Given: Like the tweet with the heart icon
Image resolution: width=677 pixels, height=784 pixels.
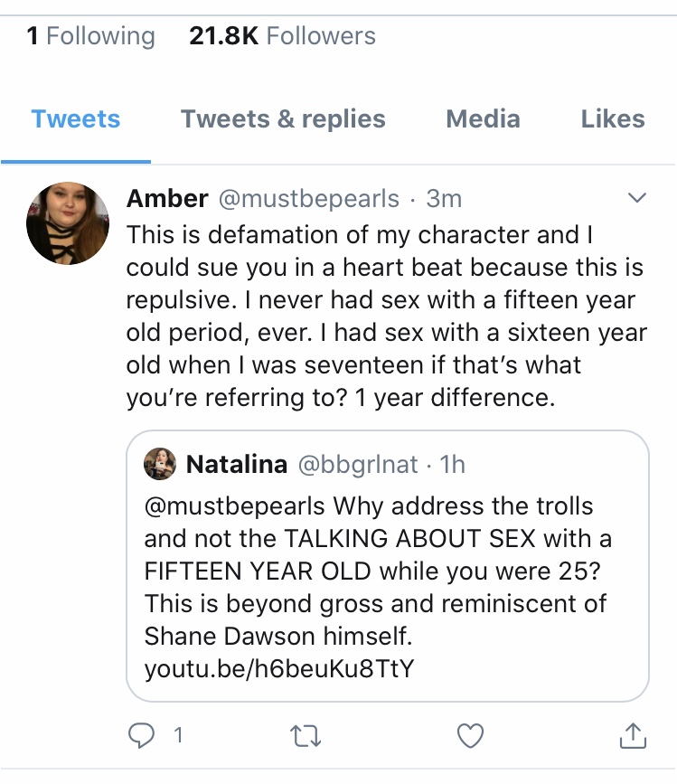Looking at the screenshot, I should click(x=470, y=735).
